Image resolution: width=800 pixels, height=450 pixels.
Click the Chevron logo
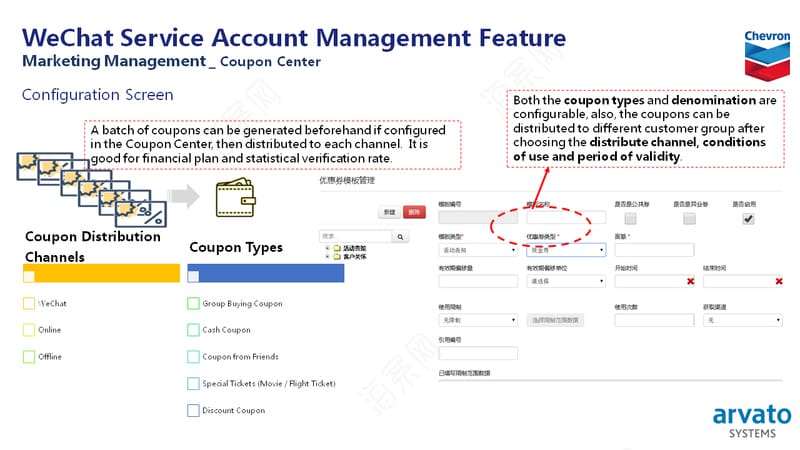tap(767, 56)
